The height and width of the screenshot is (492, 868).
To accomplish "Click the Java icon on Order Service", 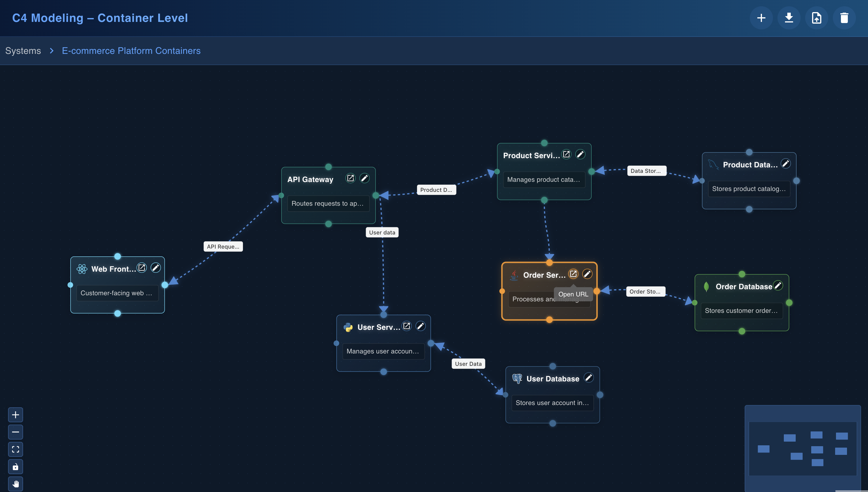I will (x=514, y=275).
